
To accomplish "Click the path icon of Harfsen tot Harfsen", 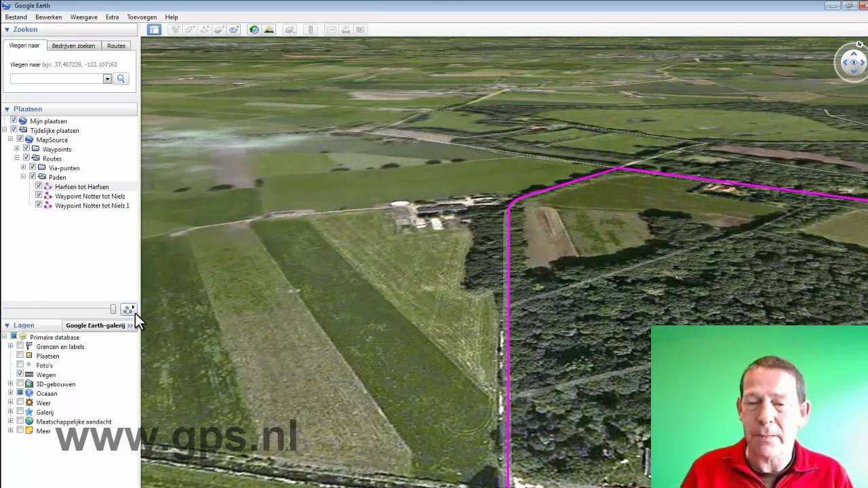I will (x=48, y=186).
